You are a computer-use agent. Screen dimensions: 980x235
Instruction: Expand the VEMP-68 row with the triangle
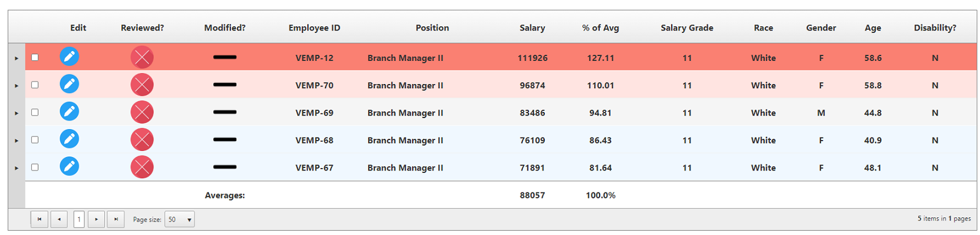tap(16, 141)
